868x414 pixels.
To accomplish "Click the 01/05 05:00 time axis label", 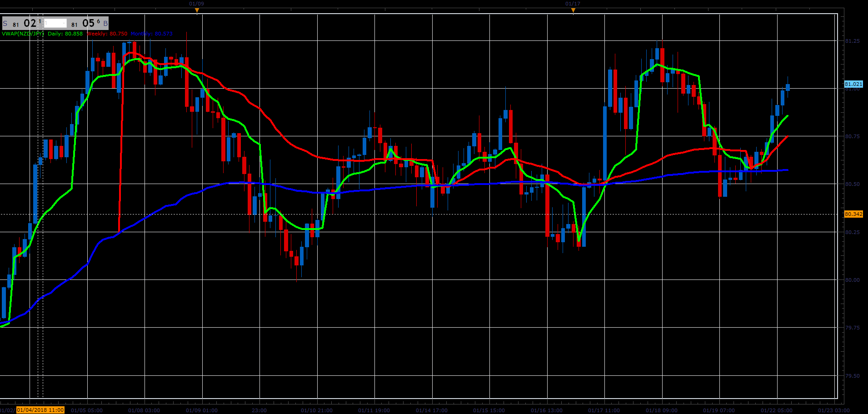I will (x=87, y=410).
